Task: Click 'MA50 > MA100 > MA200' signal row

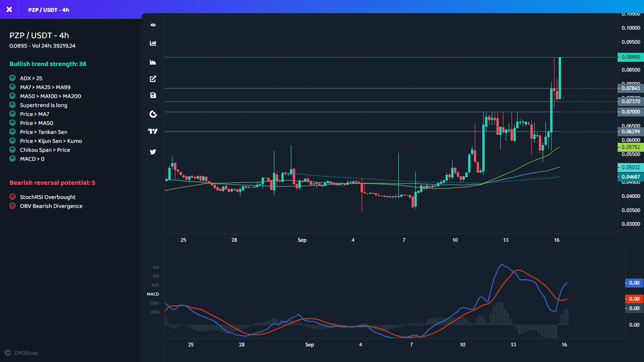Action: [x=45, y=96]
